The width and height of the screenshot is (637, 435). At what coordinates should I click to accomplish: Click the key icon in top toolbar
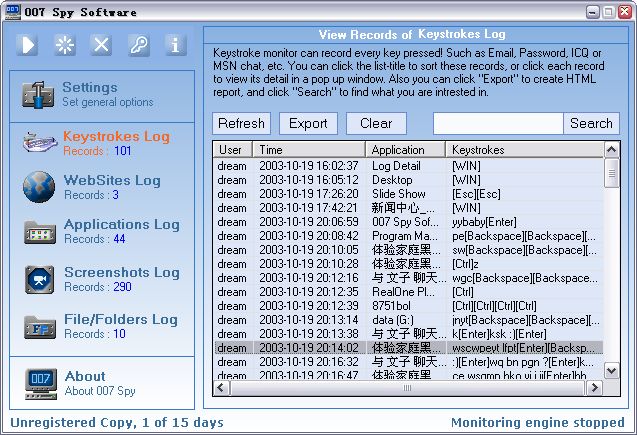pos(139,45)
